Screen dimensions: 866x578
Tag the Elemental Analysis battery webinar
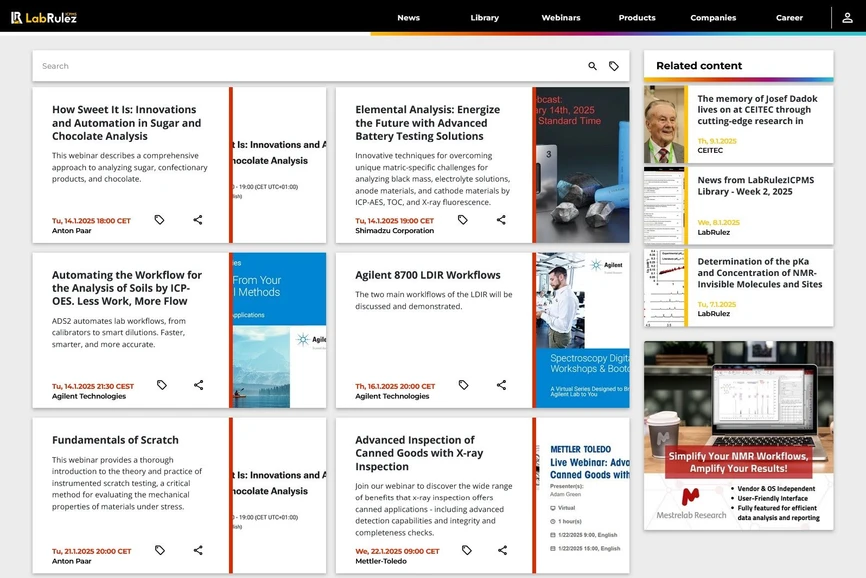tap(462, 220)
